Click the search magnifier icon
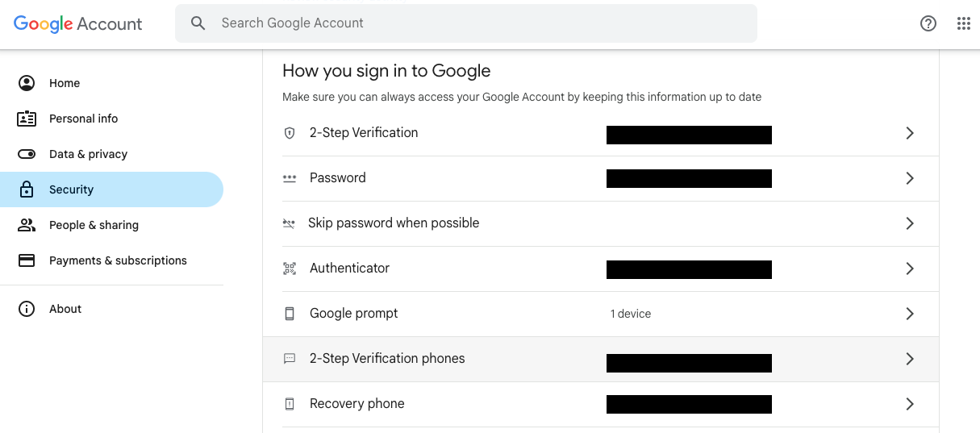The image size is (980, 433). (198, 23)
